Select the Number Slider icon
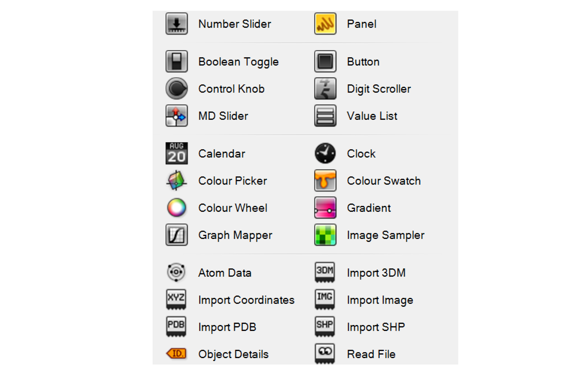Screen dimensions: 588x376 tap(177, 24)
